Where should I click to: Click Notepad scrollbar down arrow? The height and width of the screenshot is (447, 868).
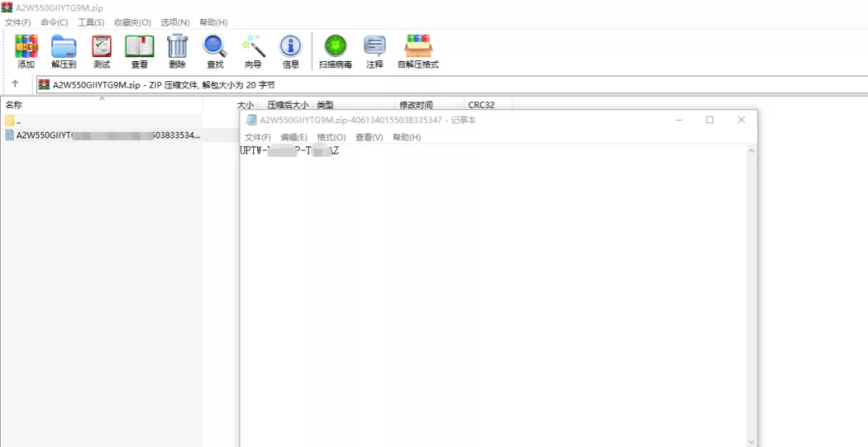[751, 441]
